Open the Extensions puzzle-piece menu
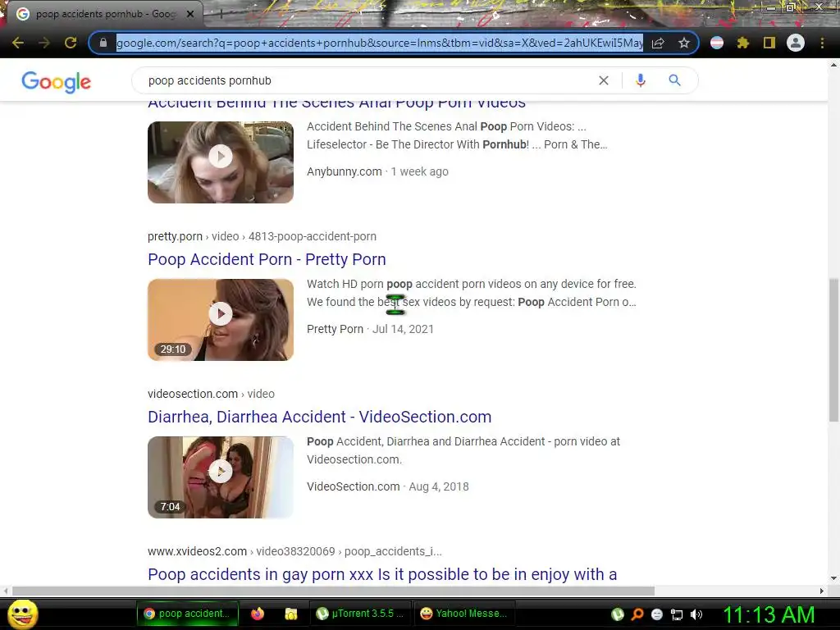 click(743, 43)
